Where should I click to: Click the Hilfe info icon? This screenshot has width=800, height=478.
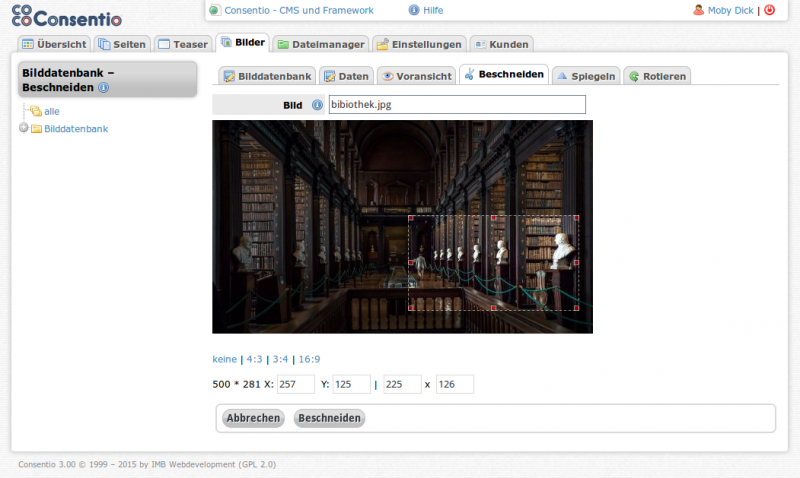(414, 10)
